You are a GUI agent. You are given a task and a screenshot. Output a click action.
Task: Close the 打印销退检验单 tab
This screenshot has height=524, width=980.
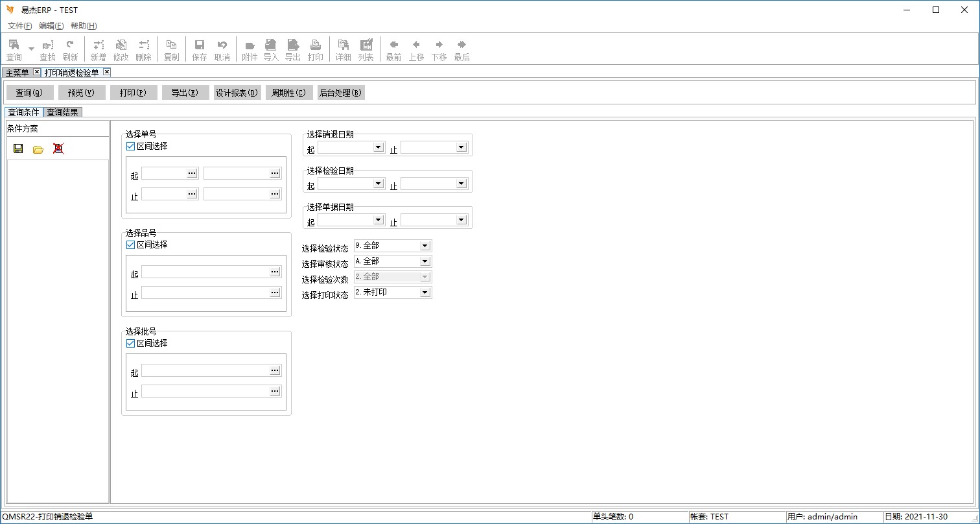coord(107,72)
